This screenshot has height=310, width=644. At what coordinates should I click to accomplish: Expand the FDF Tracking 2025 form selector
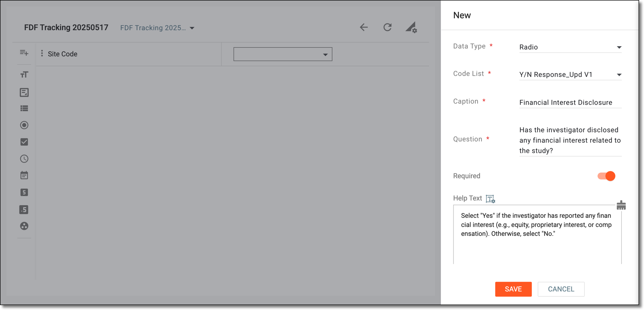pos(157,28)
